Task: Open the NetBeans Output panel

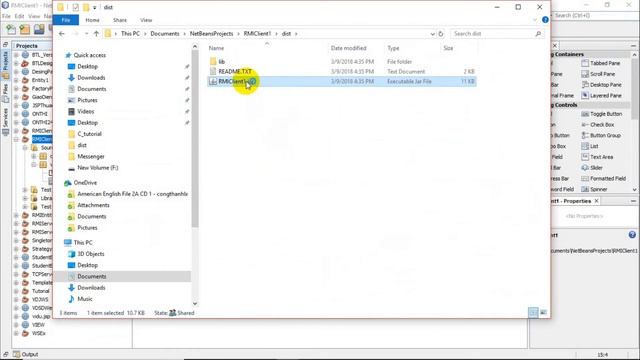Action: (25, 354)
